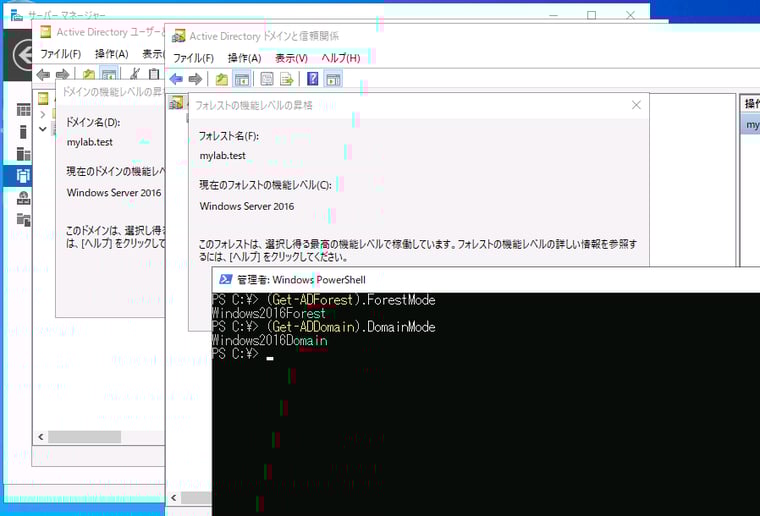
Task: Click the AD Users and Computers title bar icon
Action: 46,32
